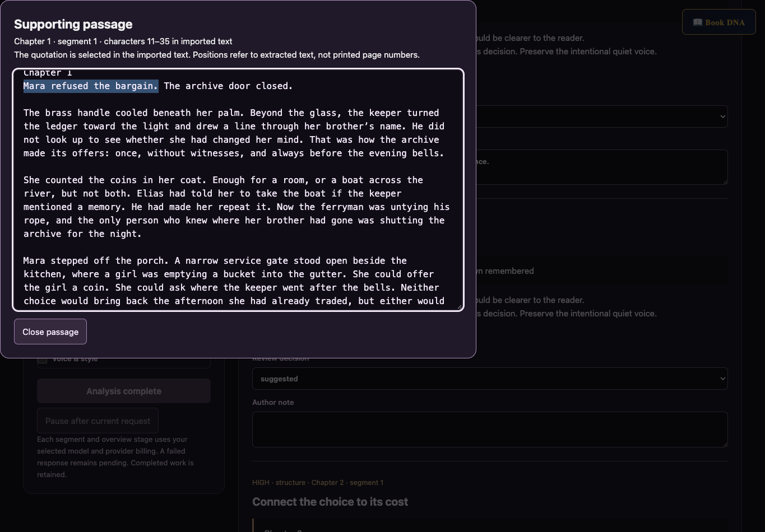Expand the dropdown above the partially hidden note field
Image resolution: width=765 pixels, height=532 pixels.
[x=602, y=116]
